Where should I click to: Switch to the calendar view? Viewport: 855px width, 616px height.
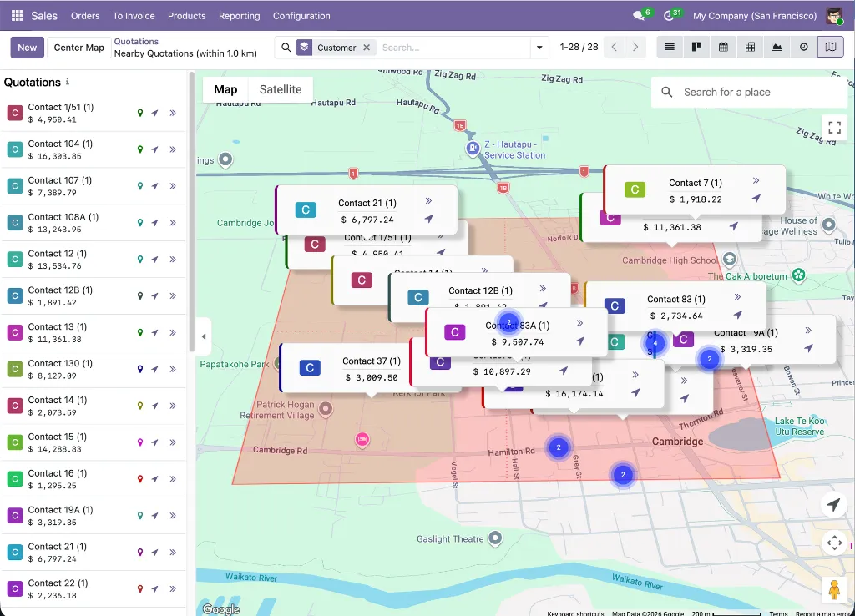pos(723,47)
